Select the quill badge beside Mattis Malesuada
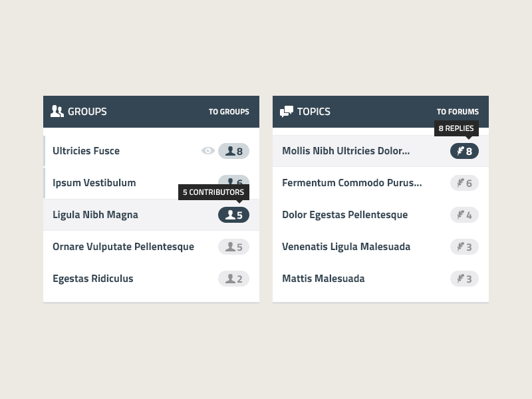The width and height of the screenshot is (532, 399). tap(464, 279)
